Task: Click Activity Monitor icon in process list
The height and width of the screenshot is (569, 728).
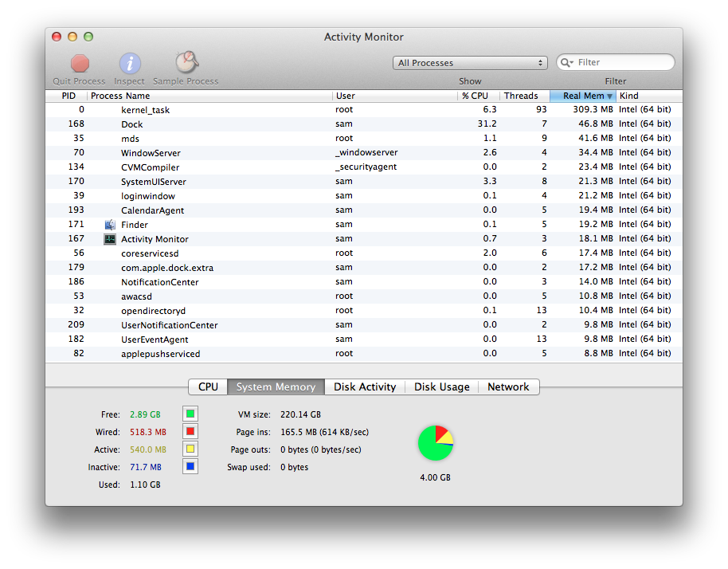Action: point(110,239)
